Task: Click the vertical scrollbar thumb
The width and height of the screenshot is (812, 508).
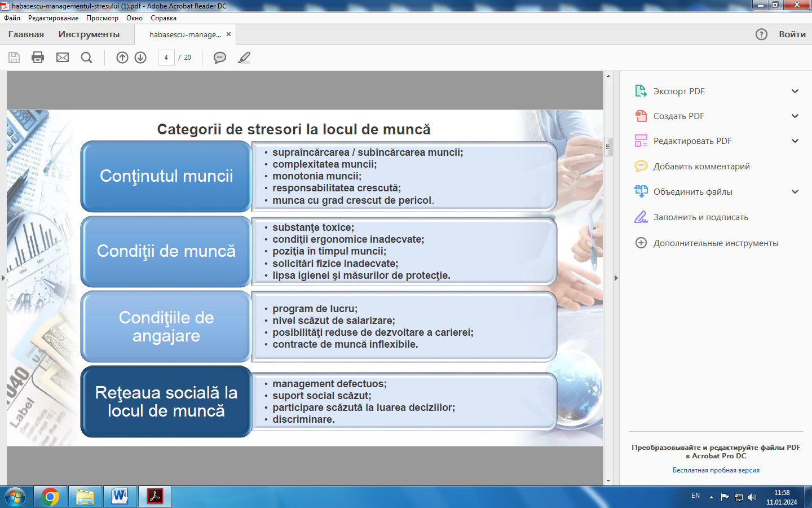Action: click(x=608, y=147)
